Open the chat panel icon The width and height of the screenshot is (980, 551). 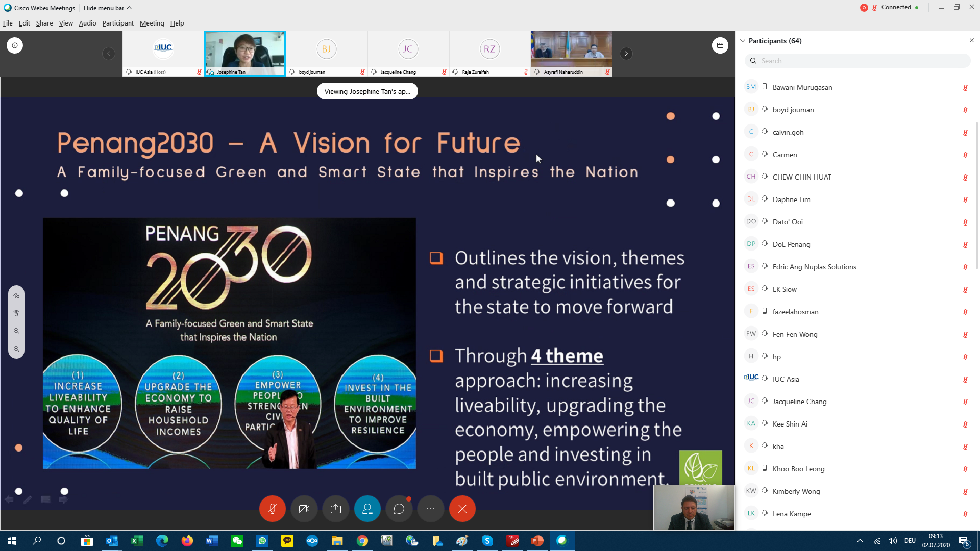pyautogui.click(x=399, y=509)
